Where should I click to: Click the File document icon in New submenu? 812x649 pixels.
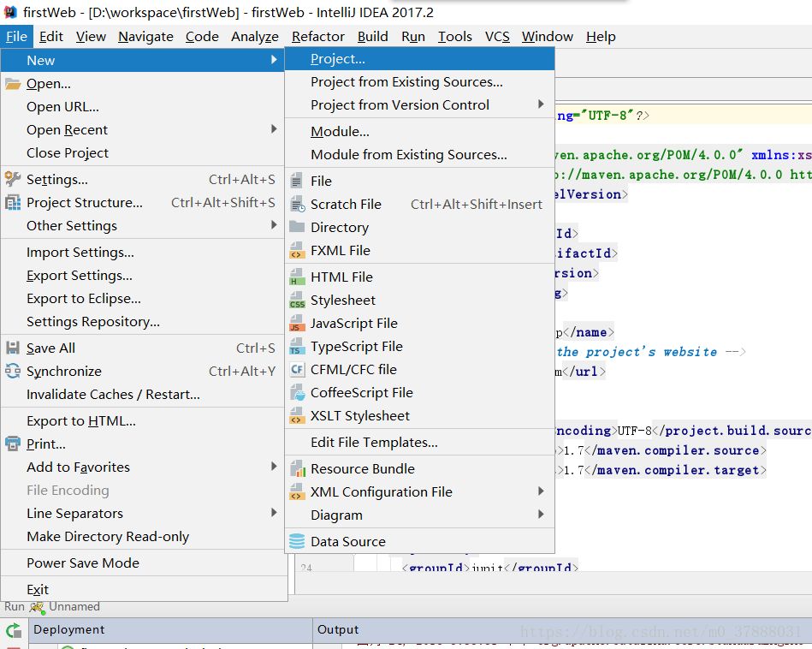click(x=297, y=181)
